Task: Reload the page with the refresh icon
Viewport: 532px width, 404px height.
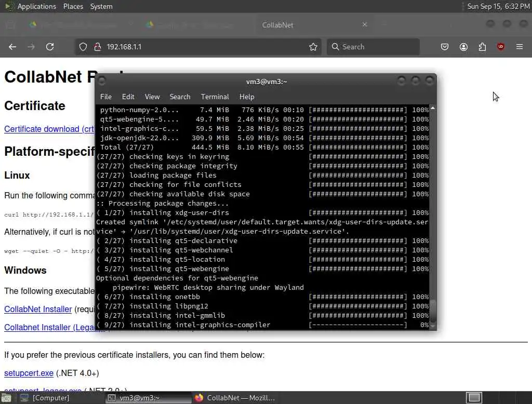Action: 50,47
